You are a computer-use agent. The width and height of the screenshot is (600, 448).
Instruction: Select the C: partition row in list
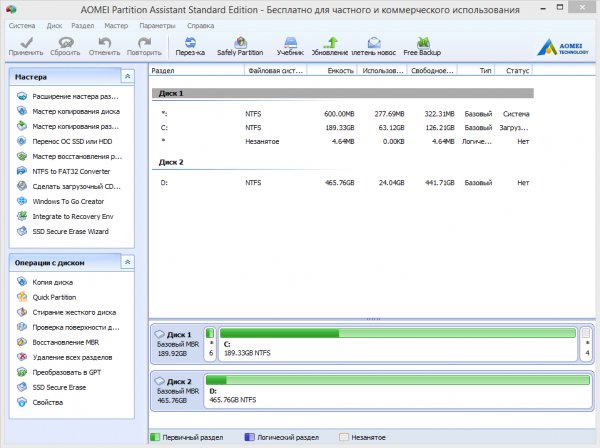342,127
